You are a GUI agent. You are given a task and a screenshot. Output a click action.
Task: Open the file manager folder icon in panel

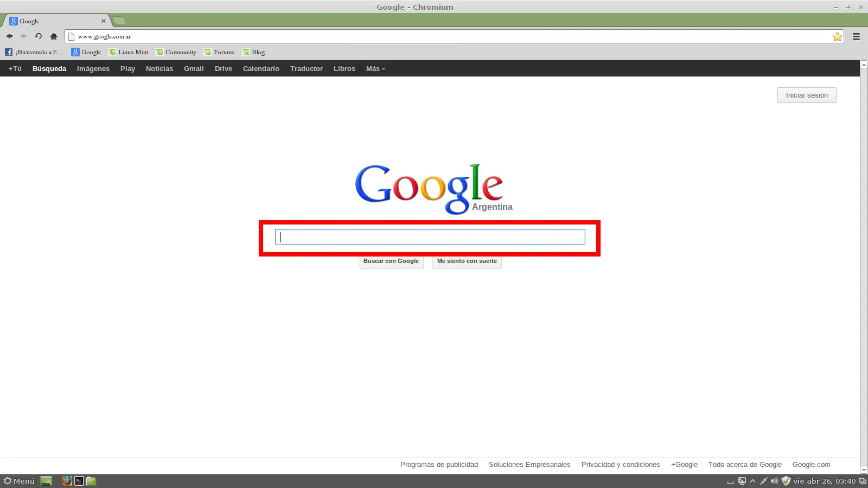[91, 481]
